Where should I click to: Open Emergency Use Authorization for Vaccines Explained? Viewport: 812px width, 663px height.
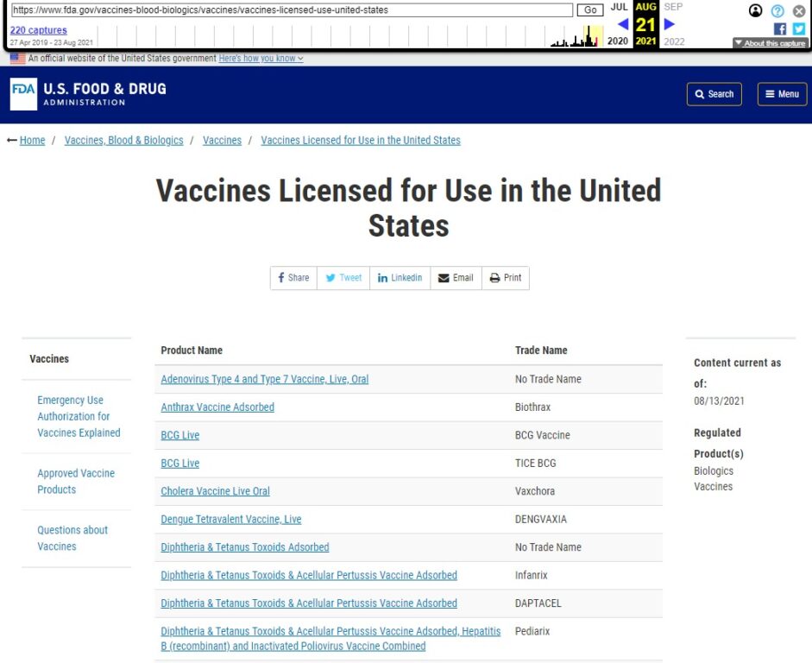point(79,416)
